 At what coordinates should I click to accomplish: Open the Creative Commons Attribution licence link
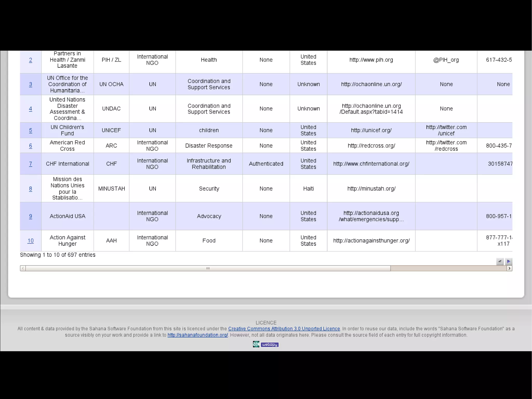(284, 329)
